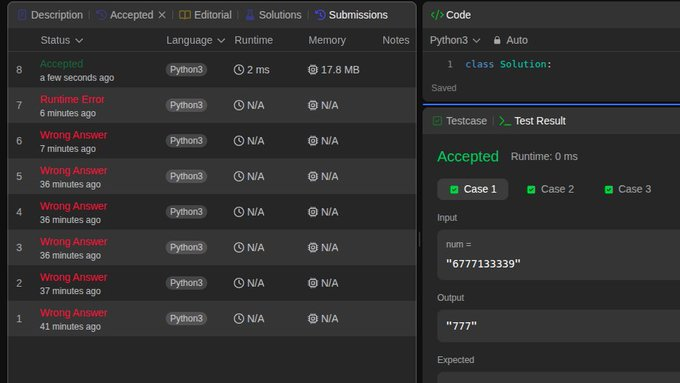Viewport: 680px width, 383px height.
Task: Click the memory icon in Runtime Error row
Action: tap(313, 105)
